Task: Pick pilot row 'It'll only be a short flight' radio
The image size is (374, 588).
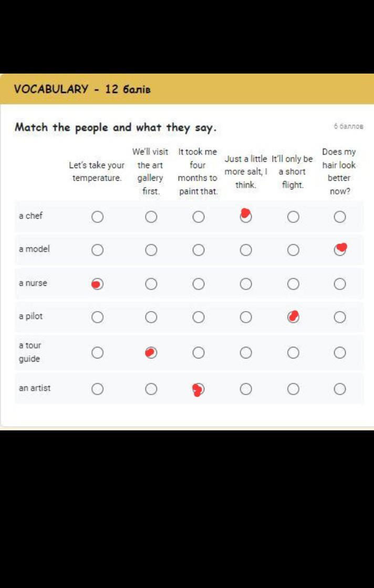Action: coord(293,317)
